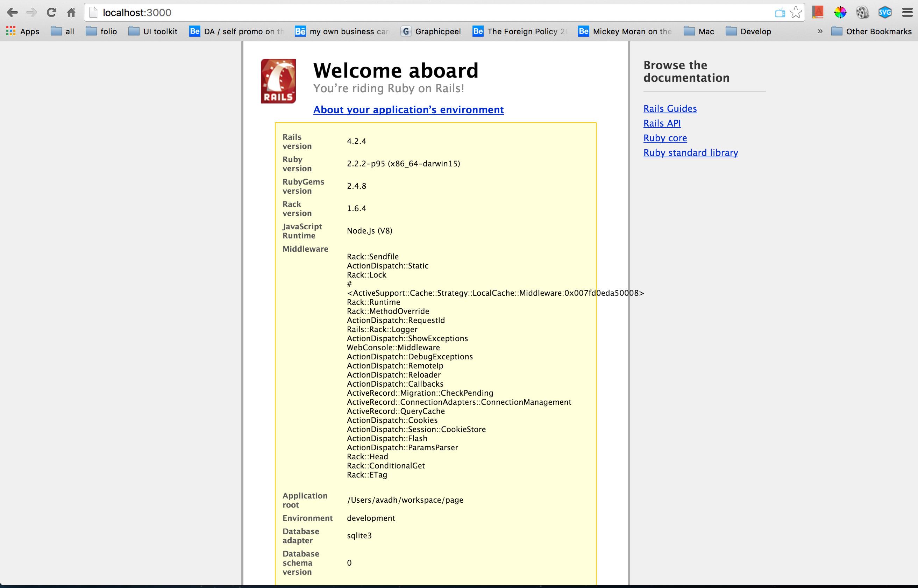This screenshot has width=918, height=588.
Task: Open the gray globe extension icon
Action: click(x=862, y=12)
